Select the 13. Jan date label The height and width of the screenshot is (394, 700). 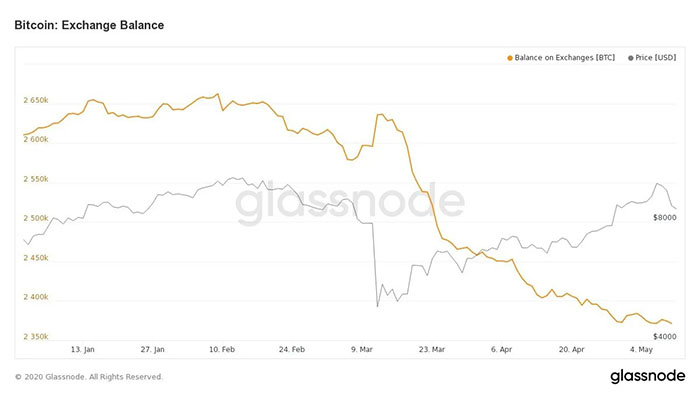tap(83, 349)
